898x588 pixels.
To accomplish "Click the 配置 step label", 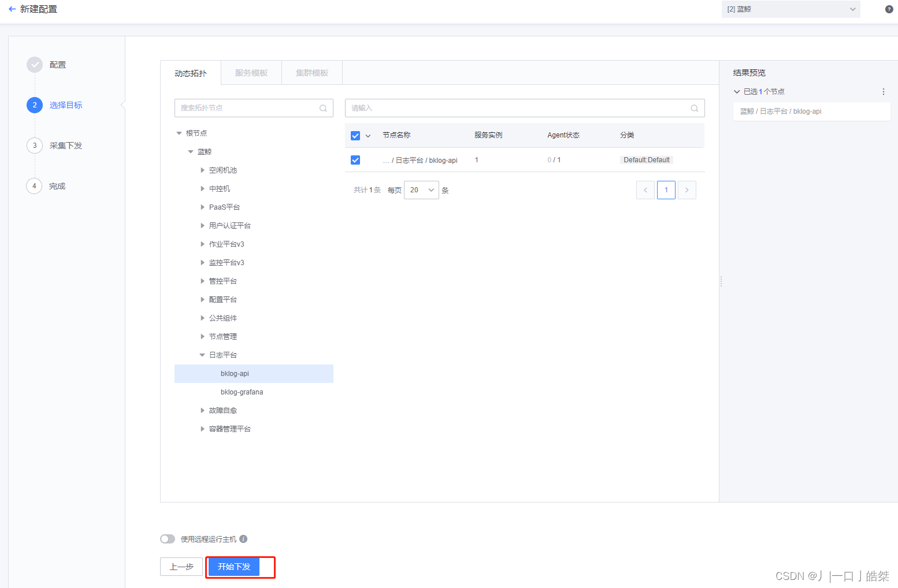I will (58, 65).
